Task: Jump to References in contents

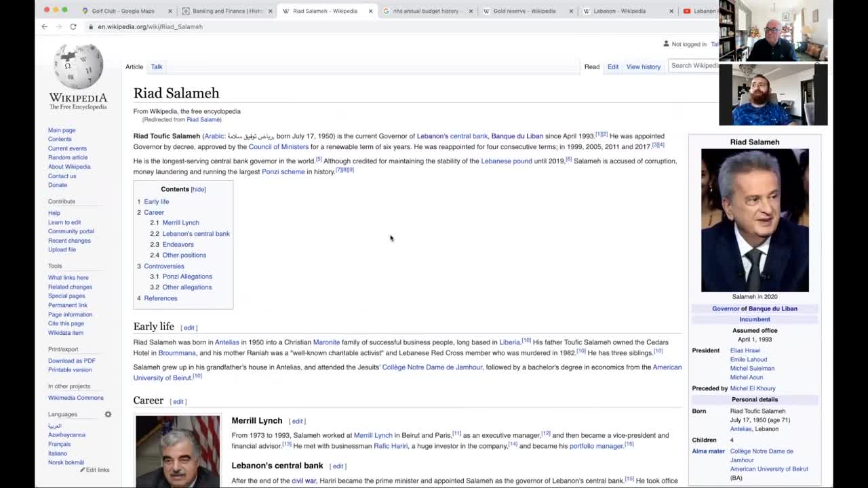Action: (x=160, y=298)
